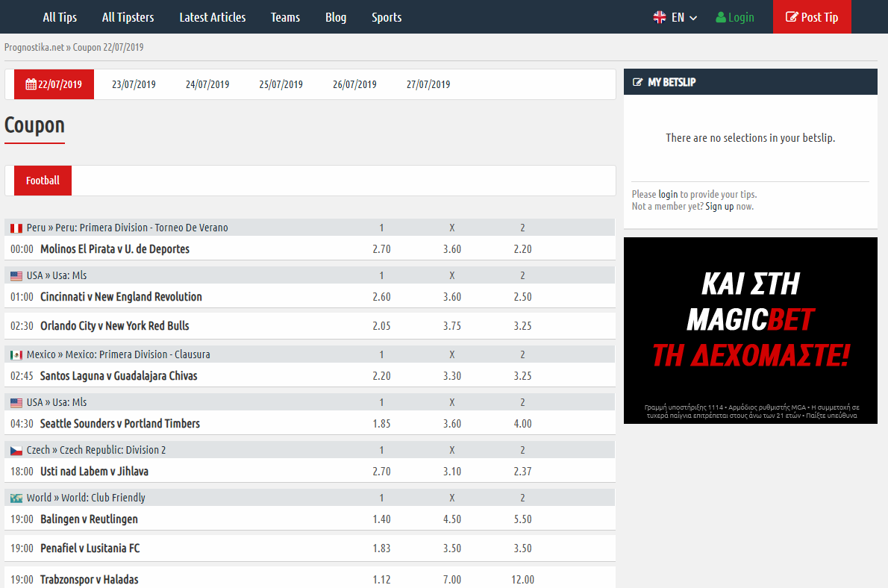
Task: Click the Czech flag icon
Action: (16, 450)
